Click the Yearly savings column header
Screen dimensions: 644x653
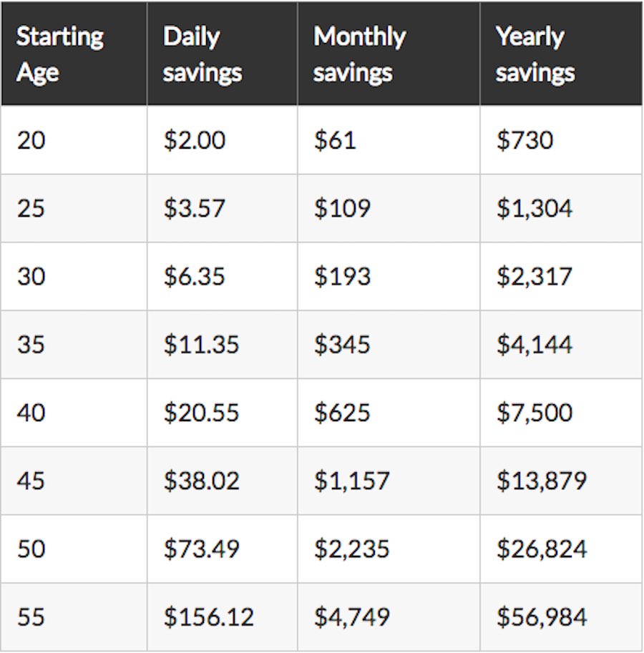tap(535, 54)
